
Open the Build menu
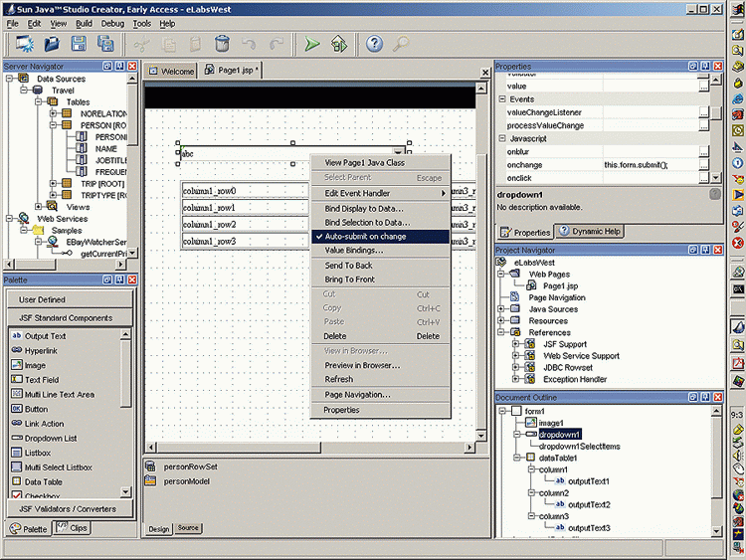click(x=85, y=23)
